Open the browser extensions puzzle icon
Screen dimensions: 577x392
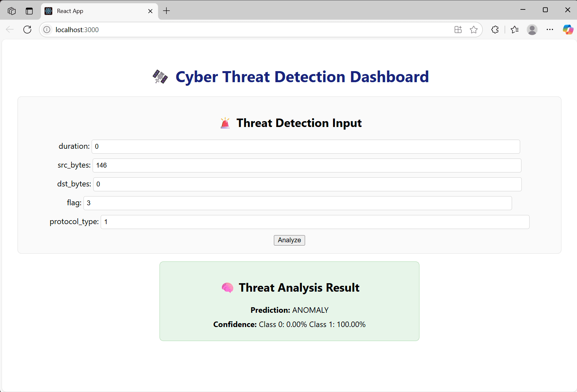[495, 30]
